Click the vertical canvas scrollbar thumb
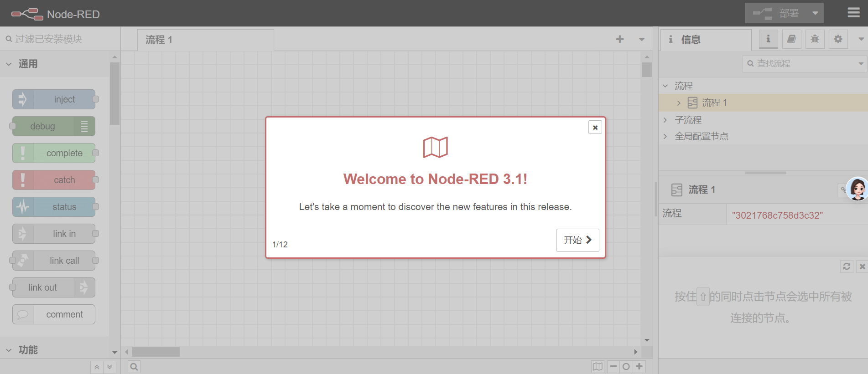The width and height of the screenshot is (868, 374). pos(647,69)
